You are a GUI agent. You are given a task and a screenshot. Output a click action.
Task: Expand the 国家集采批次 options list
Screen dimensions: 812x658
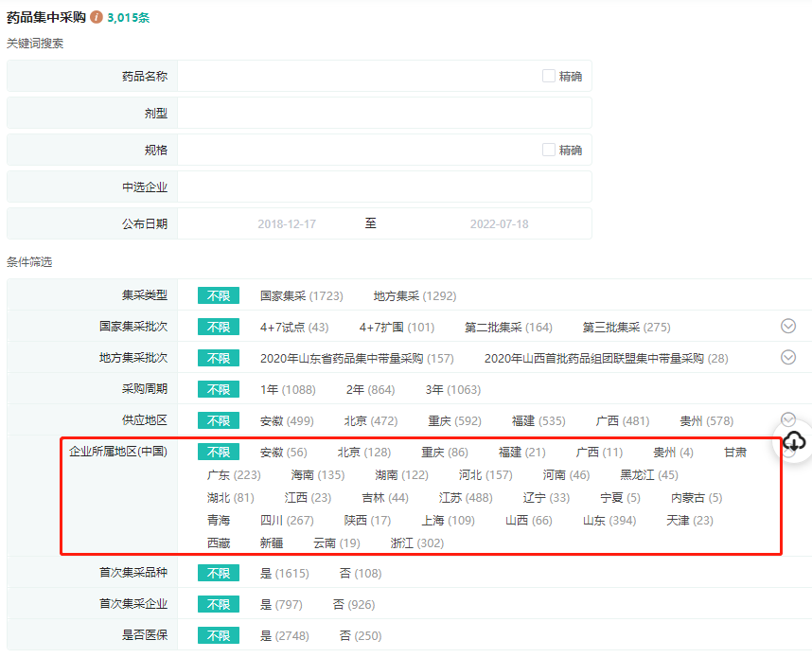(788, 327)
